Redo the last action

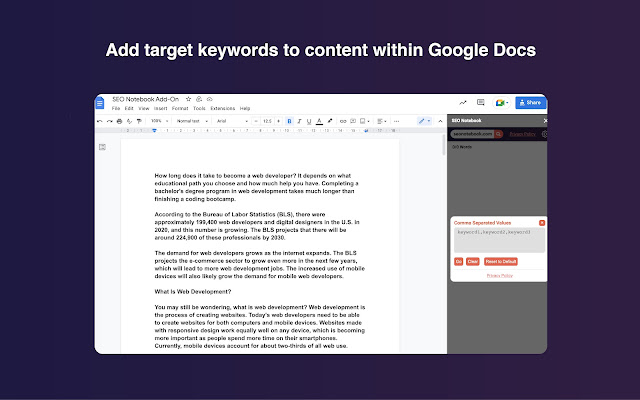109,121
